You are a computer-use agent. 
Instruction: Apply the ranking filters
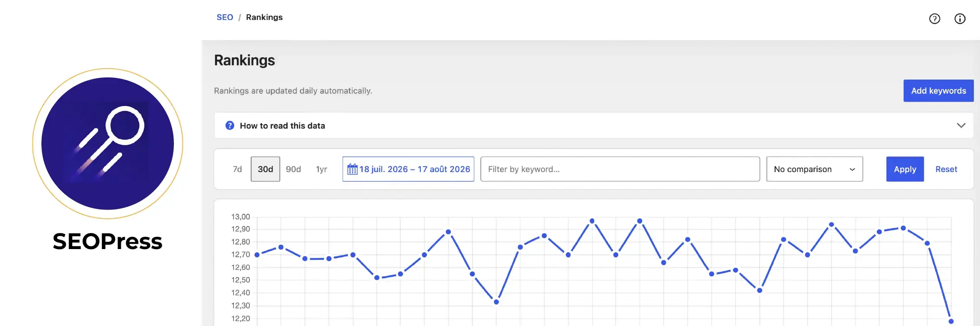(x=905, y=169)
